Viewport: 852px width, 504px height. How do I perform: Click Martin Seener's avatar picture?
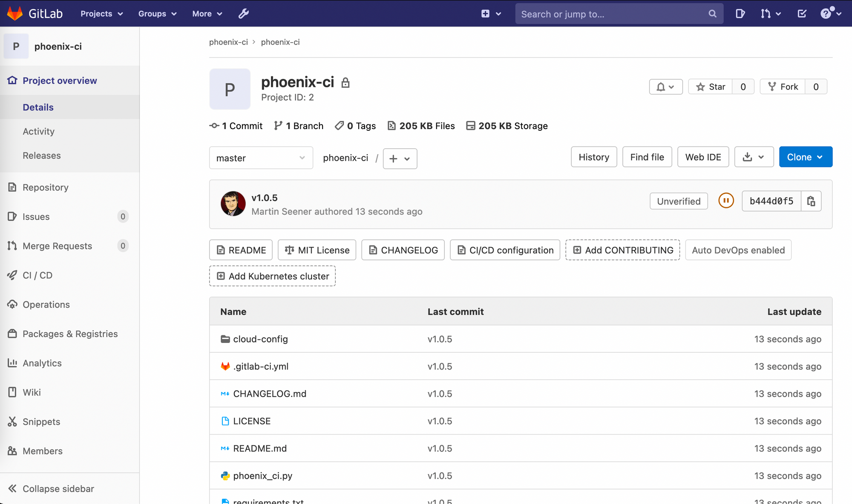click(x=233, y=204)
